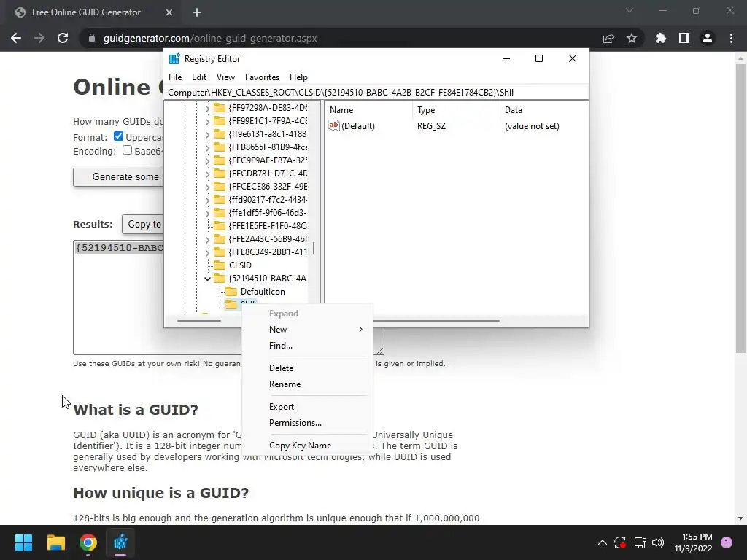Choose Delete from the context menu
Image resolution: width=747 pixels, height=560 pixels.
coord(307,368)
